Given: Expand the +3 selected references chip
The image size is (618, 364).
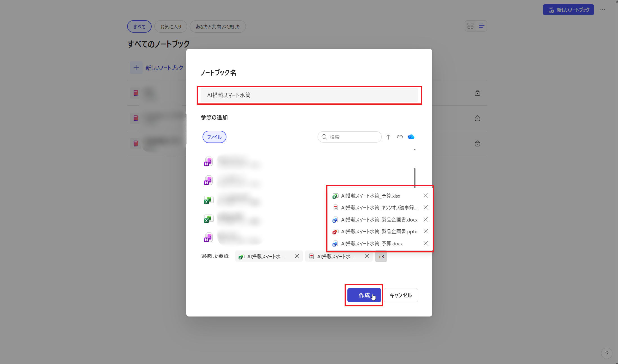Looking at the screenshot, I should pyautogui.click(x=381, y=256).
